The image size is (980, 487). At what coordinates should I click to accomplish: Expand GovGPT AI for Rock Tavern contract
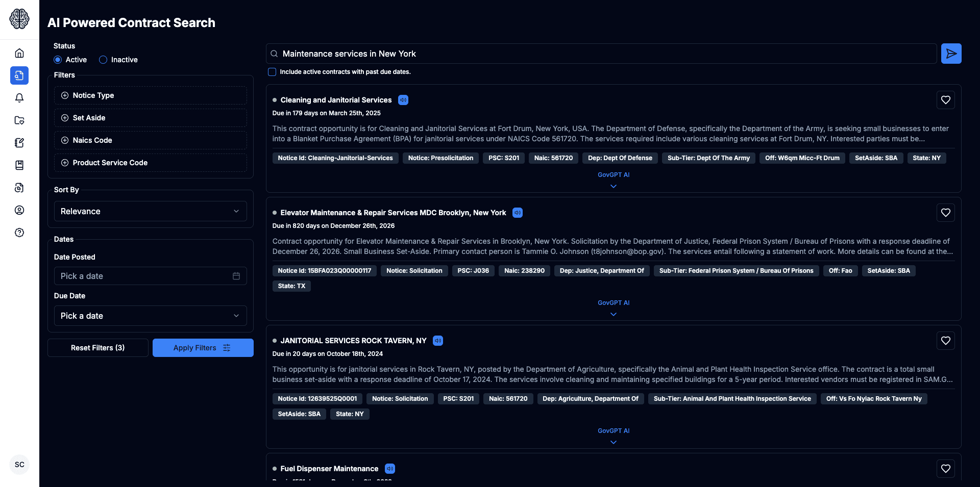click(614, 436)
